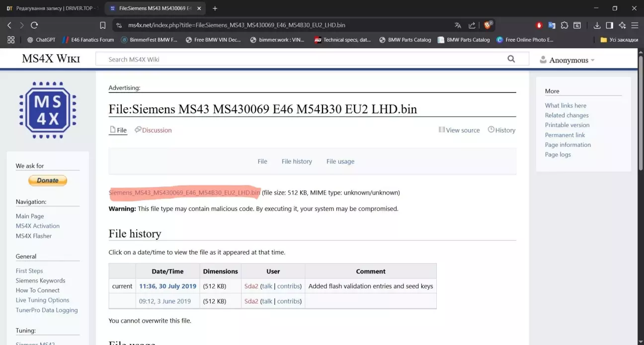Open Leo AI assistant
The width and height of the screenshot is (644, 345).
tap(622, 25)
